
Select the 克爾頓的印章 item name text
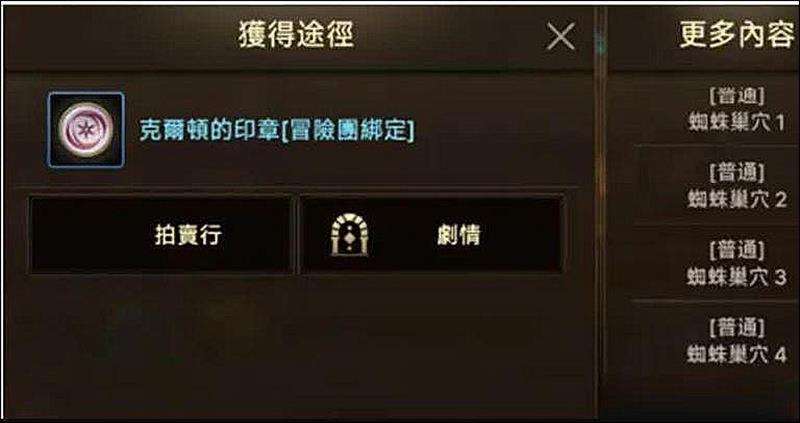(209, 132)
